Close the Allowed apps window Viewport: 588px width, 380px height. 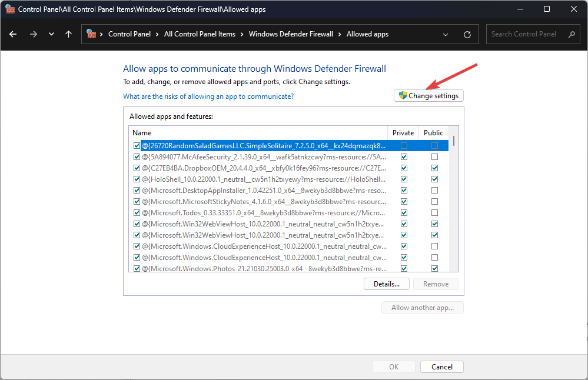coord(574,9)
